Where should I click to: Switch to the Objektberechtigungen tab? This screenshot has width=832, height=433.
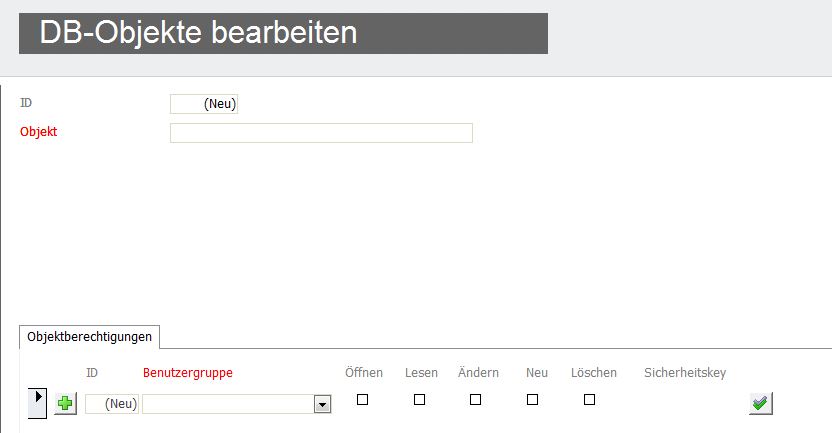pos(89,337)
